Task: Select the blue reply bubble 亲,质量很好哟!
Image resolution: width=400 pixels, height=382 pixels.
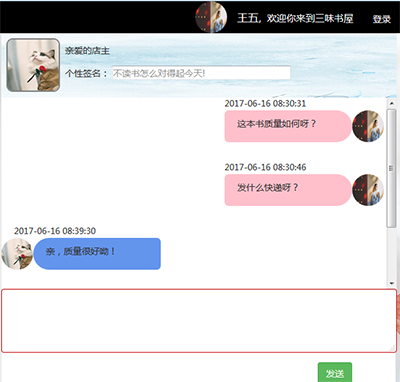Action: coord(97,254)
